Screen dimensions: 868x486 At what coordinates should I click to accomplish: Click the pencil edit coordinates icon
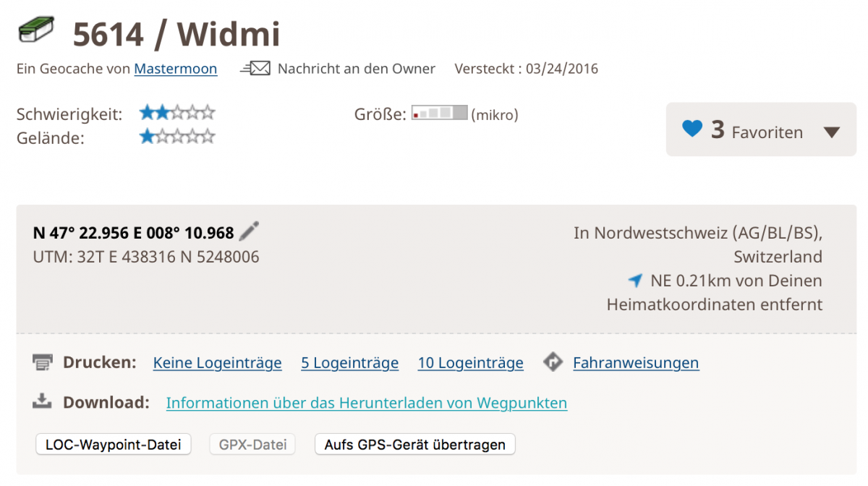[249, 231]
